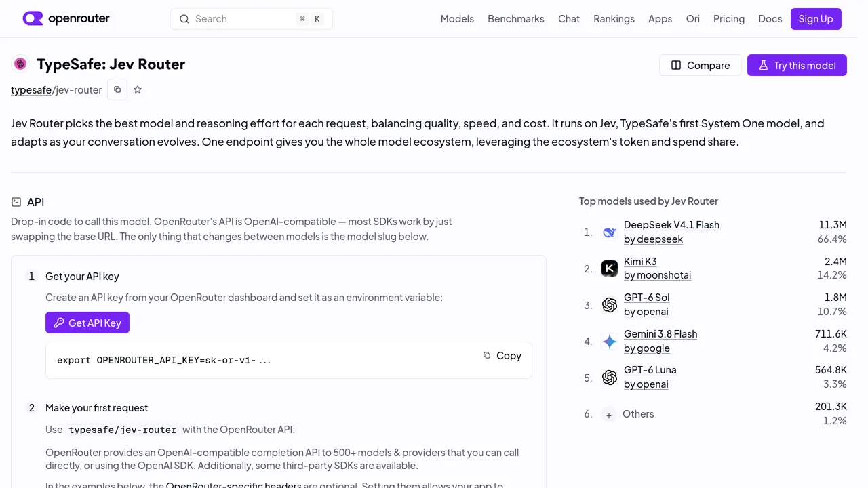
Task: Click the 2.4M token count
Action: coord(835,262)
